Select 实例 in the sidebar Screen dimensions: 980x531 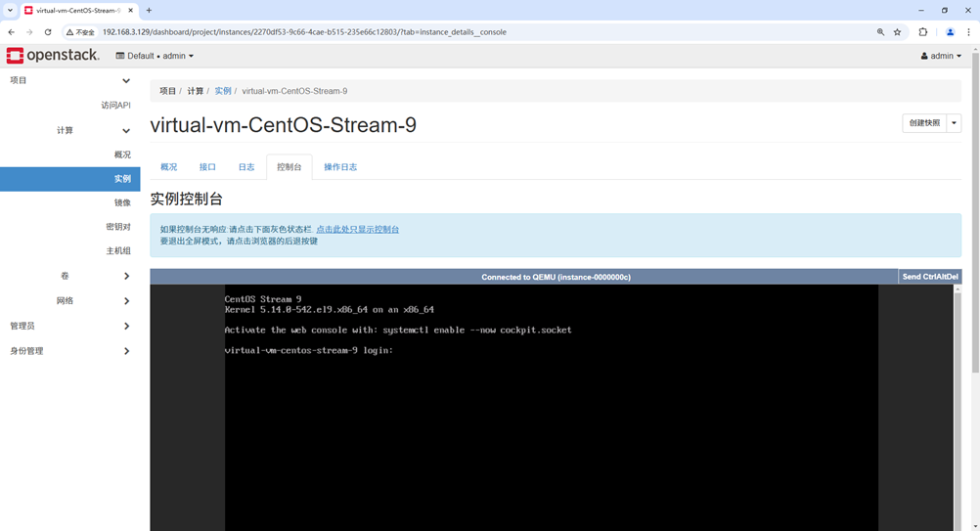[70, 179]
